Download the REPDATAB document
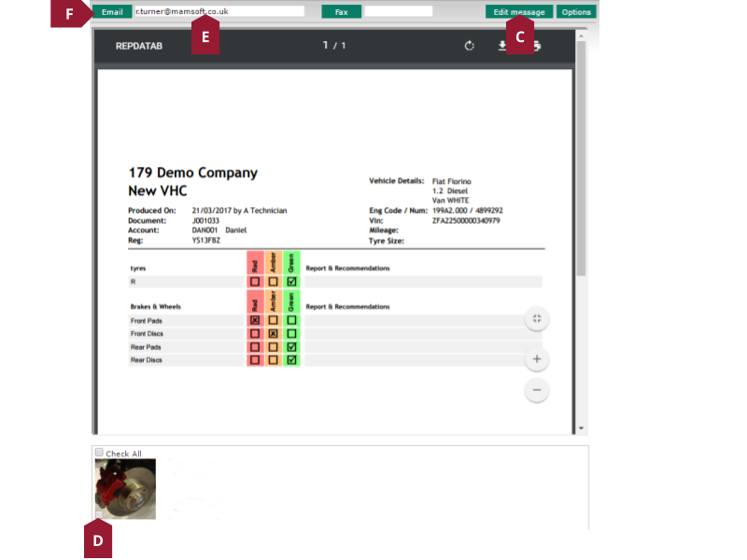This screenshot has width=747, height=560. tap(502, 46)
